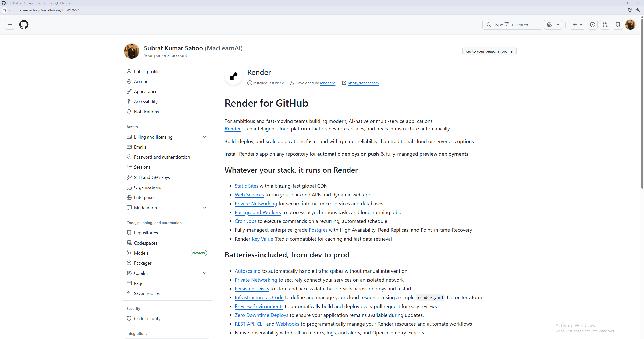Open the Copilot dropdown arrow in header
Screen dimensions: 644x339
(558, 25)
